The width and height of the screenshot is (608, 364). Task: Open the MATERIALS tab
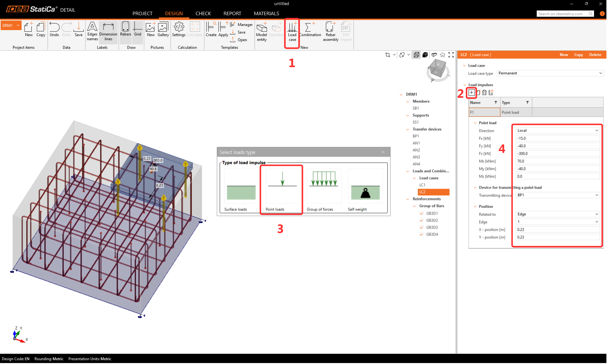(266, 13)
